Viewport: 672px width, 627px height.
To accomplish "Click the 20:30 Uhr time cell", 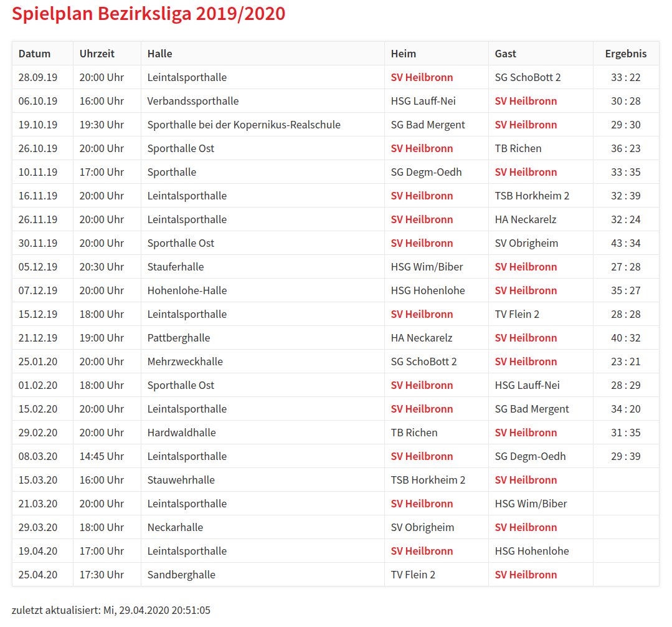I will tap(102, 267).
